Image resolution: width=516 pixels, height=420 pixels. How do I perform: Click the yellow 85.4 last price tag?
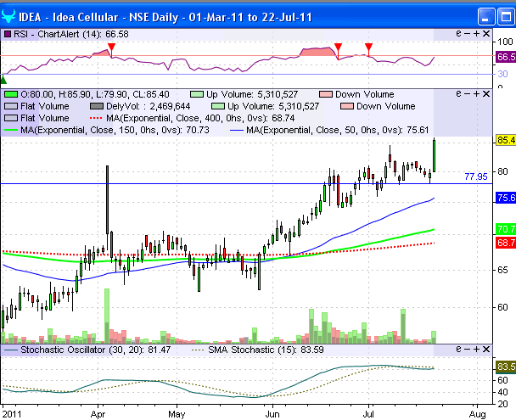click(506, 141)
